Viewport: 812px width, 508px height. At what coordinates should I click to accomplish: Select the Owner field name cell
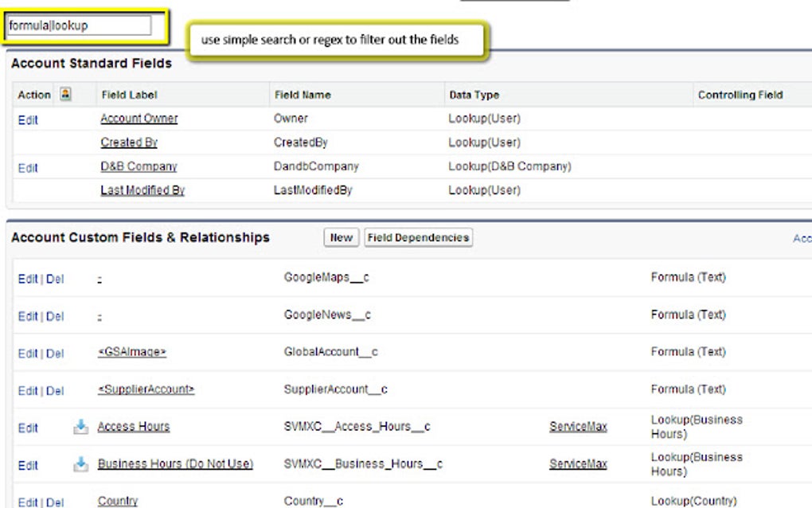coord(291,119)
